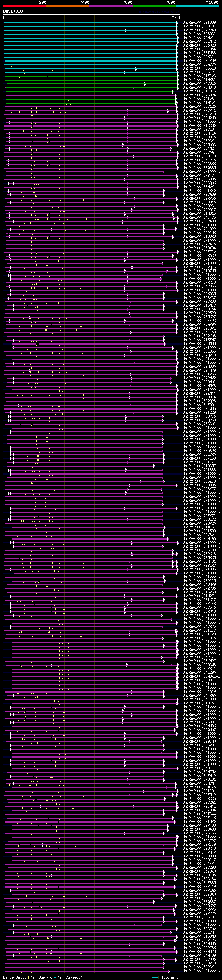Click the UniRef100_B9HMM9 label
Image resolution: width=222 pixels, height=980 pixels.
pyautogui.click(x=199, y=944)
